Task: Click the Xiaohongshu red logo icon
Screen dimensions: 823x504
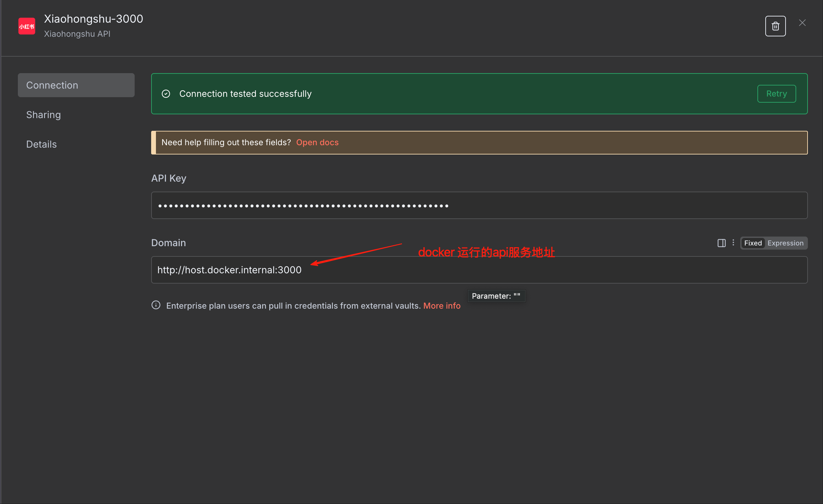Action: pos(26,26)
